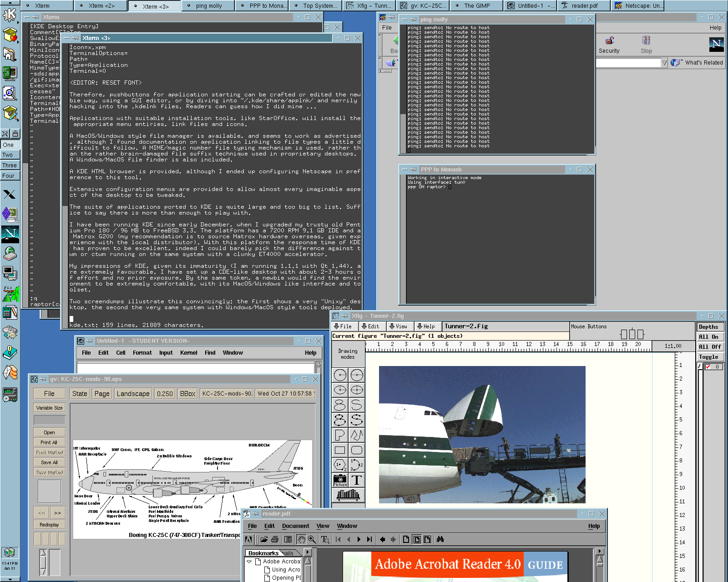Open the Document menu in Acrobat Reader
728x582 pixels.
(295, 526)
